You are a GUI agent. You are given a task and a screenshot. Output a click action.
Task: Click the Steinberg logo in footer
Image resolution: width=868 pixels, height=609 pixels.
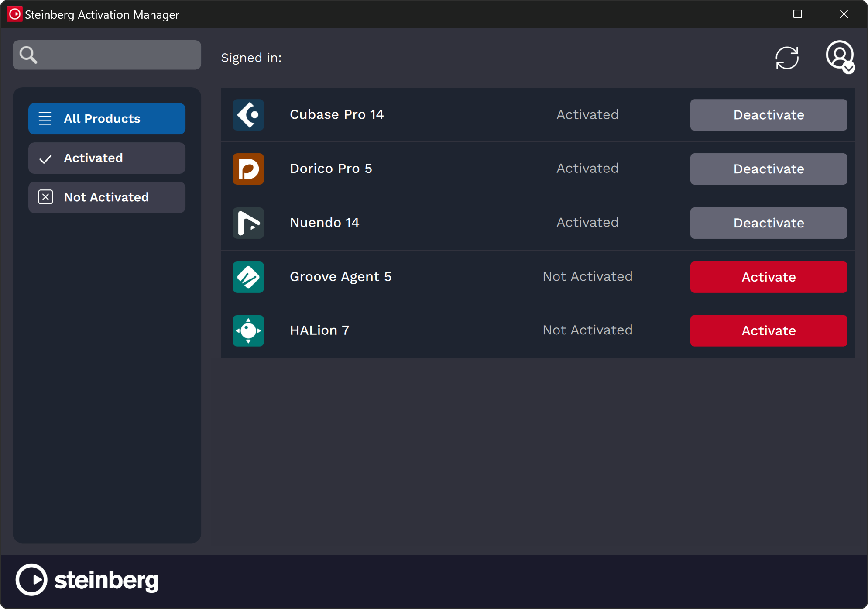87,580
